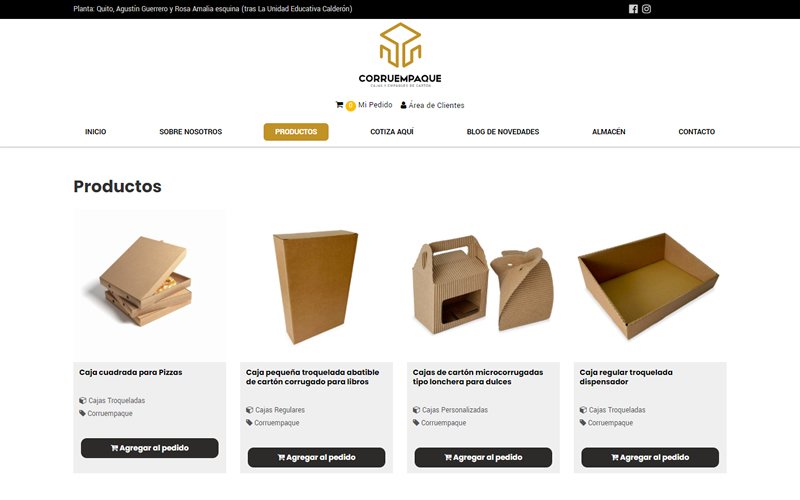The height and width of the screenshot is (500, 800).
Task: Add Caja regular troquelada dispensador to order
Action: coord(650,458)
